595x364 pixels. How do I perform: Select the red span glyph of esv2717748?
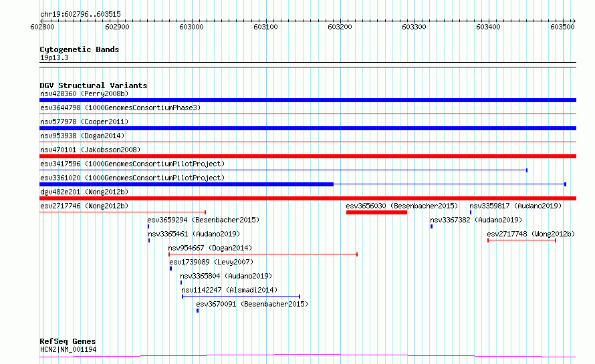[521, 240]
